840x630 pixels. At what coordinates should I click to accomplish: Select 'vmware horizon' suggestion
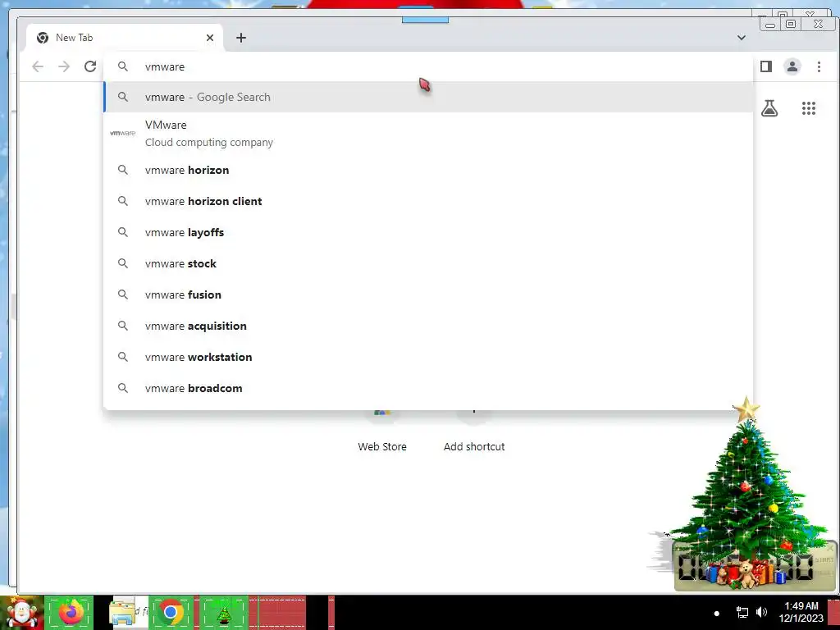tap(428, 170)
